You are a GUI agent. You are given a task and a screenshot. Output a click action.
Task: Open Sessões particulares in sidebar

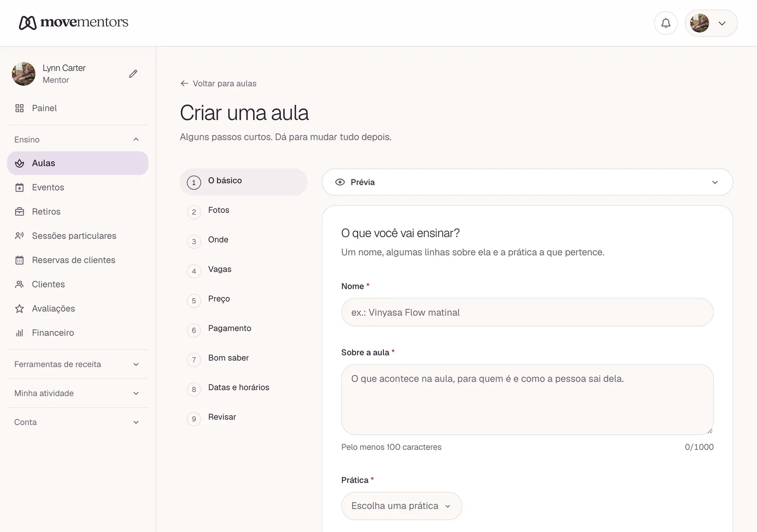78,236
